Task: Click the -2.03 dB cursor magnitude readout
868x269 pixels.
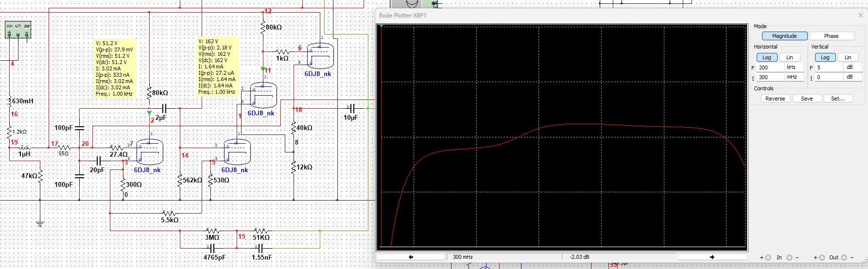Action: coord(620,257)
